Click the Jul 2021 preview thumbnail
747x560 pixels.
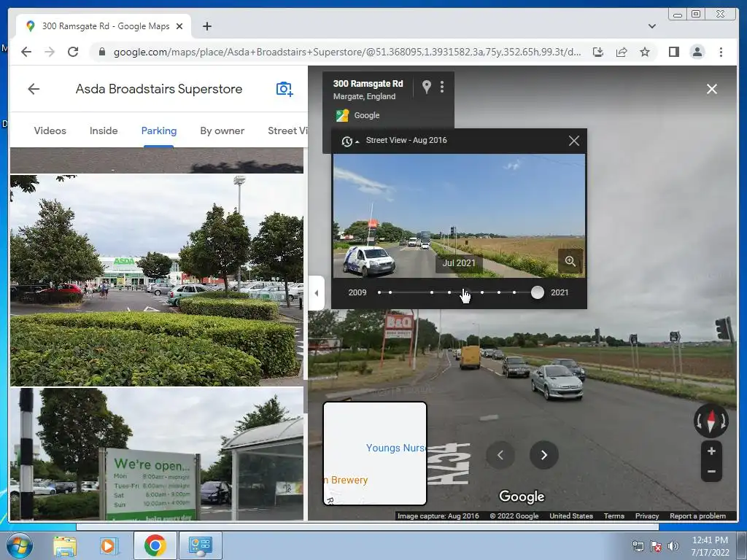point(459,216)
